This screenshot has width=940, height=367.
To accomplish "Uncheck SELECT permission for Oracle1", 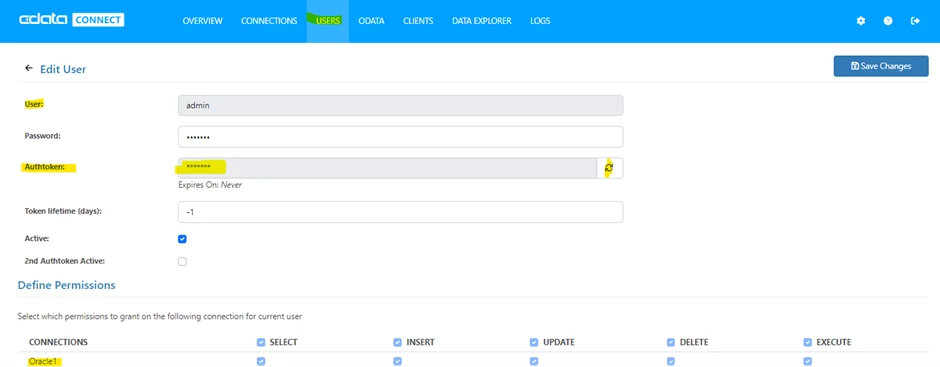I will coord(261,362).
